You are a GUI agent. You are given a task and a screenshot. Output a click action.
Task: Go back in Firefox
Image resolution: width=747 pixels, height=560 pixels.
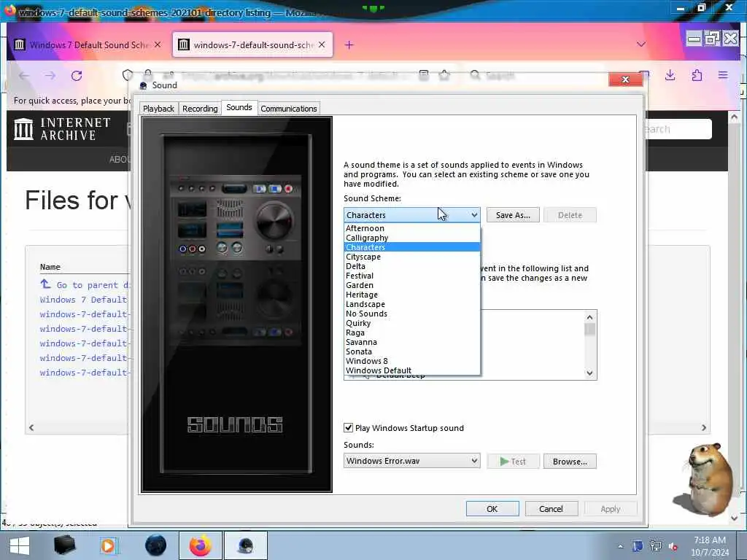(24, 76)
